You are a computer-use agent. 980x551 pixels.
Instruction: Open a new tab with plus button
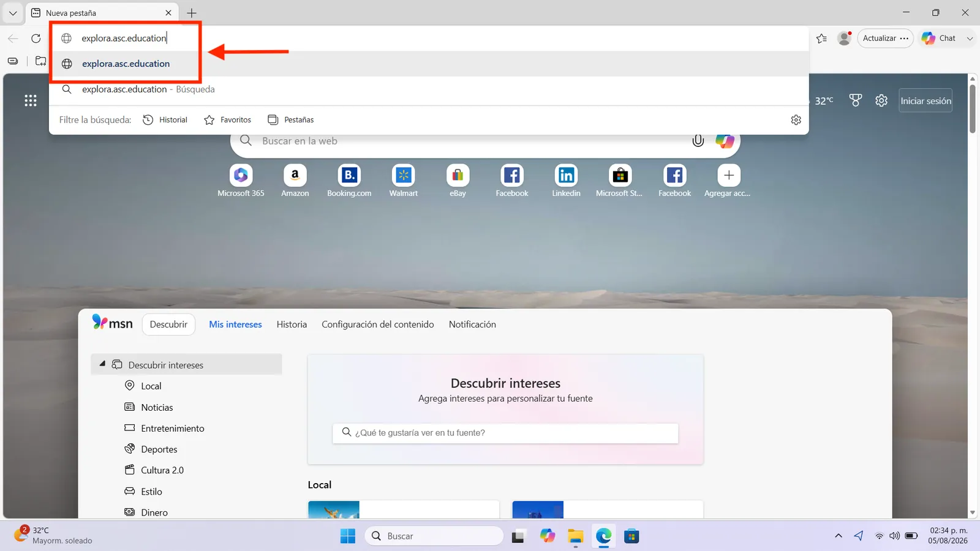[x=192, y=13]
